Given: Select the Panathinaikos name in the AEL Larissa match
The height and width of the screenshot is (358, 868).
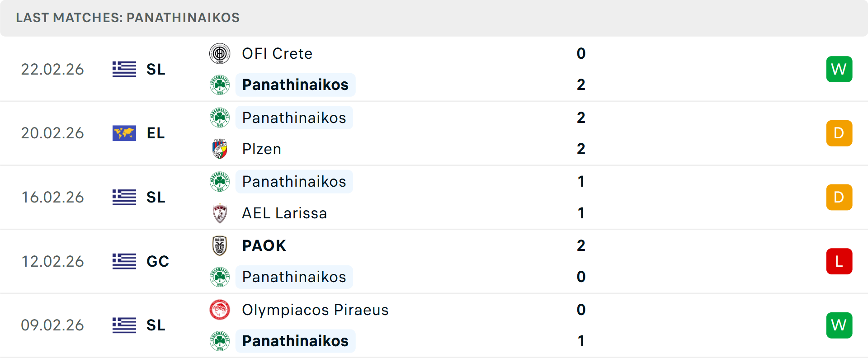Looking at the screenshot, I should [294, 181].
